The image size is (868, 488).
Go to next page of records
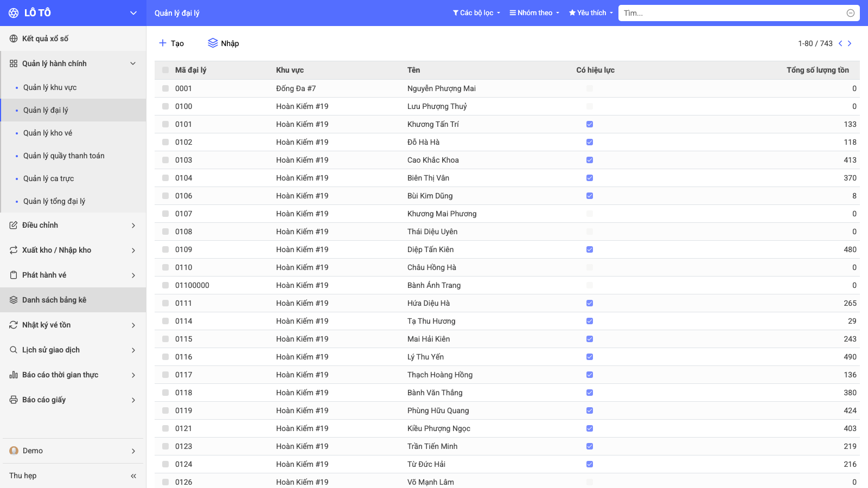850,43
